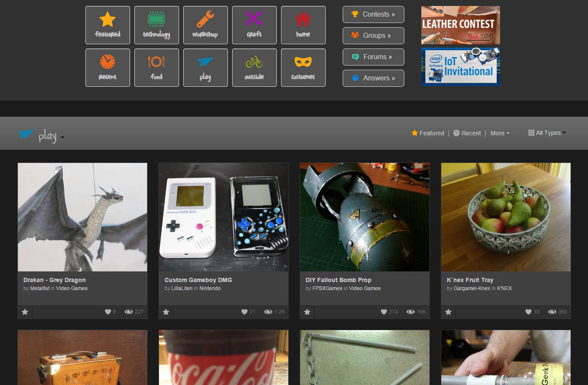Click the Home category icon
The height and width of the screenshot is (385, 588).
[x=303, y=25]
